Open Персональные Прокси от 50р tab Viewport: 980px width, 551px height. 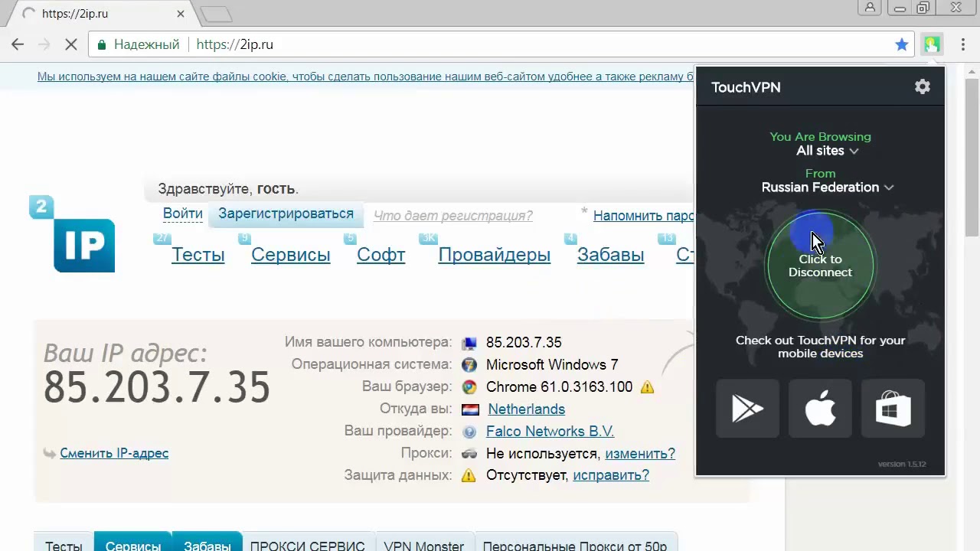(x=575, y=542)
